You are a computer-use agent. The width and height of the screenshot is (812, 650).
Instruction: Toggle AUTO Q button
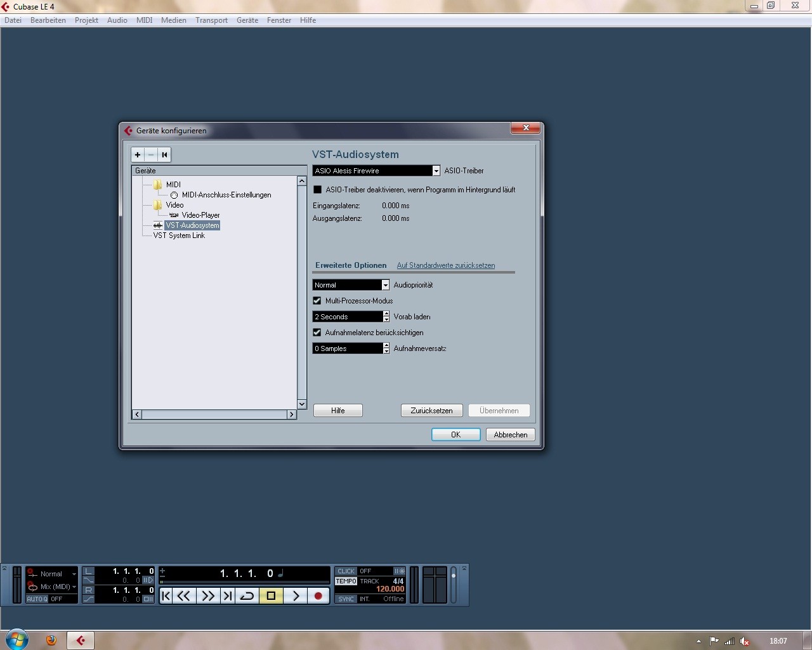click(x=37, y=599)
